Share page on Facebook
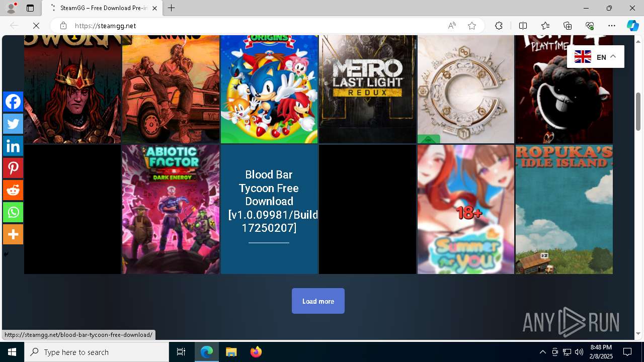 (x=13, y=102)
